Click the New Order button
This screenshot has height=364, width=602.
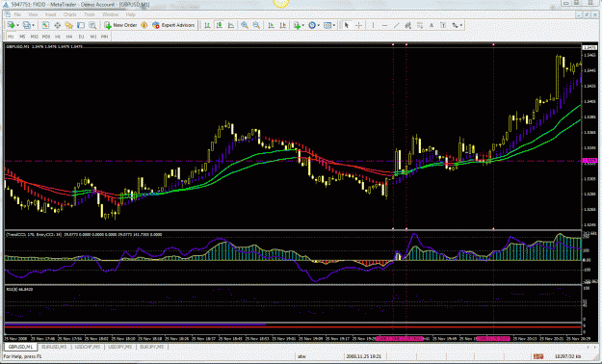coord(121,25)
